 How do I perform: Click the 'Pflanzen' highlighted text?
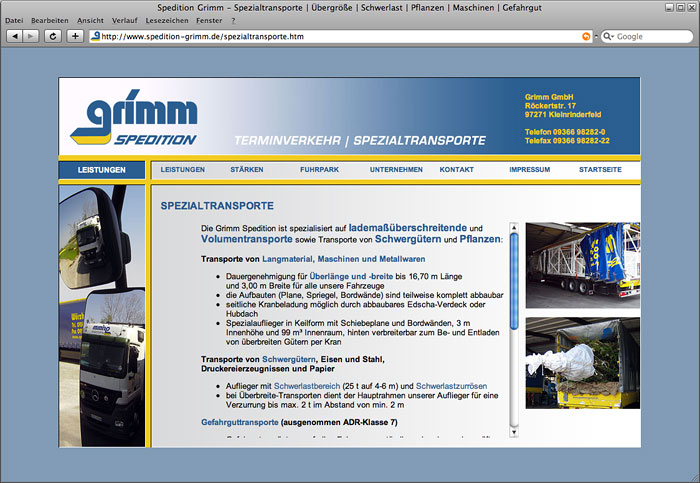(480, 239)
